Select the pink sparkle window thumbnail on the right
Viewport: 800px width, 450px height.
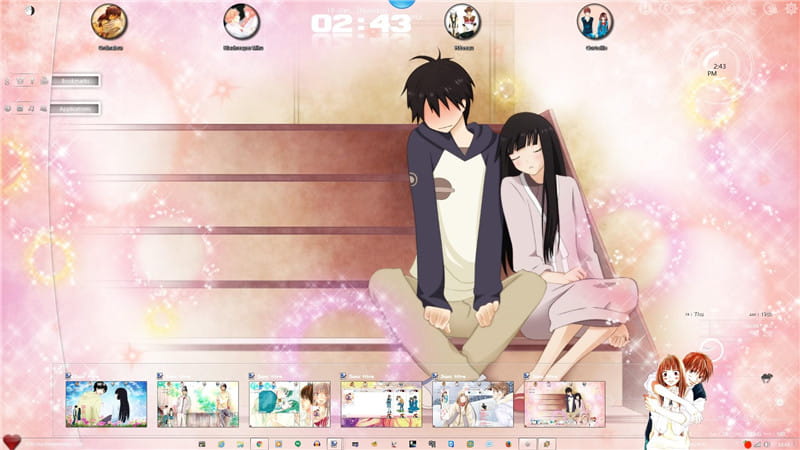pyautogui.click(x=565, y=404)
